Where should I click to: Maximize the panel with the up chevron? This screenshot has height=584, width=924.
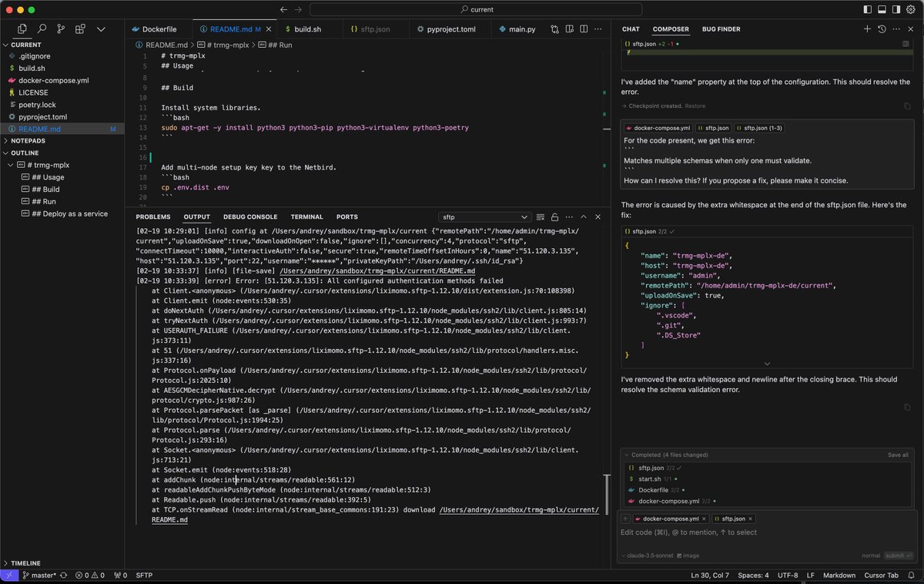(x=583, y=217)
